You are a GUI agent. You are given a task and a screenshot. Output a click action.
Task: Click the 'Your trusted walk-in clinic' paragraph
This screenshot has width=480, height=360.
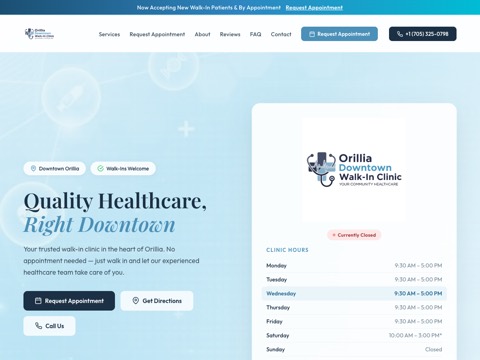(111, 261)
